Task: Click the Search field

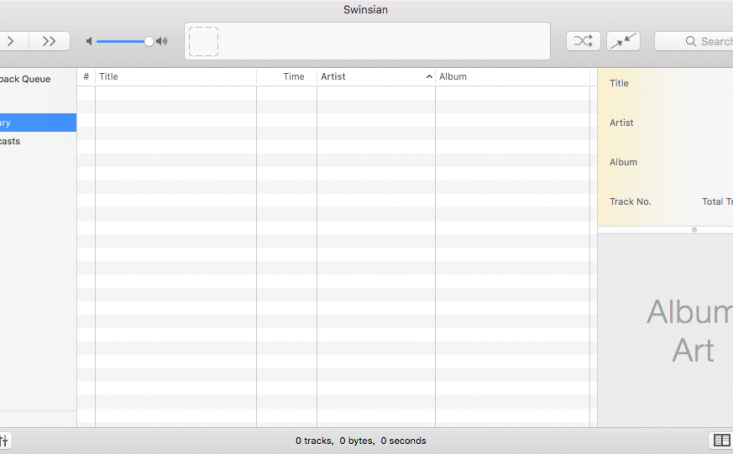Action: (x=694, y=41)
